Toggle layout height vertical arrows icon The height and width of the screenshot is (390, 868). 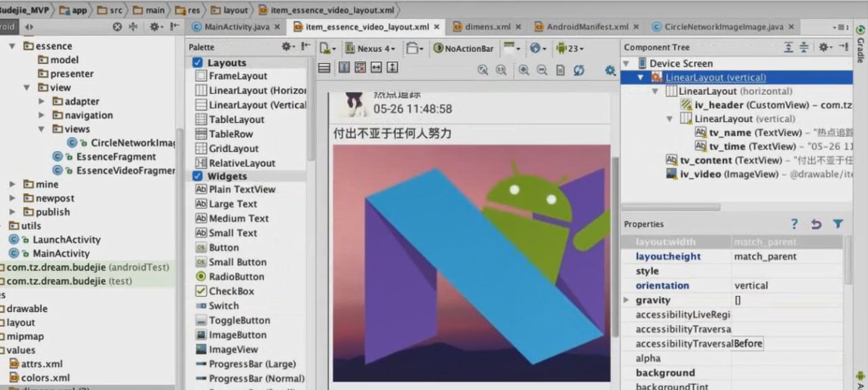[391, 68]
